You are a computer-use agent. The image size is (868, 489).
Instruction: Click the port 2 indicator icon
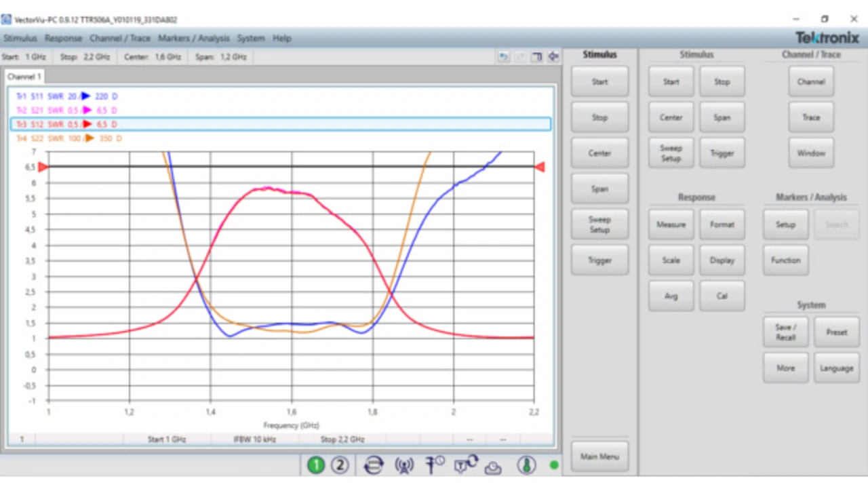[x=340, y=465]
